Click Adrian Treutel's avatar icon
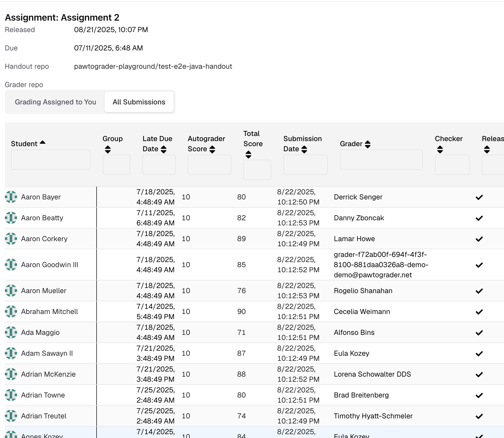504x438 pixels. click(x=11, y=416)
